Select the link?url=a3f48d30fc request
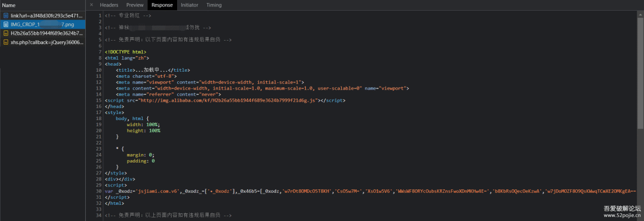 click(x=43, y=15)
